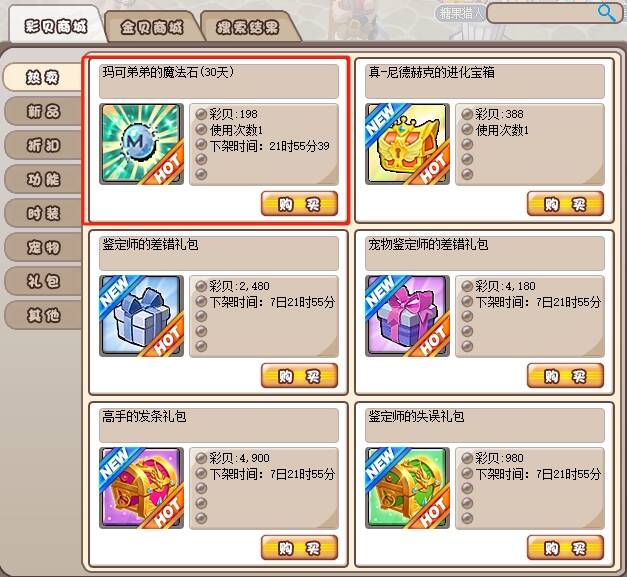Screen dimensions: 627x577
Task: Click 购买 under 高手的发条礼包
Action: click(300, 548)
